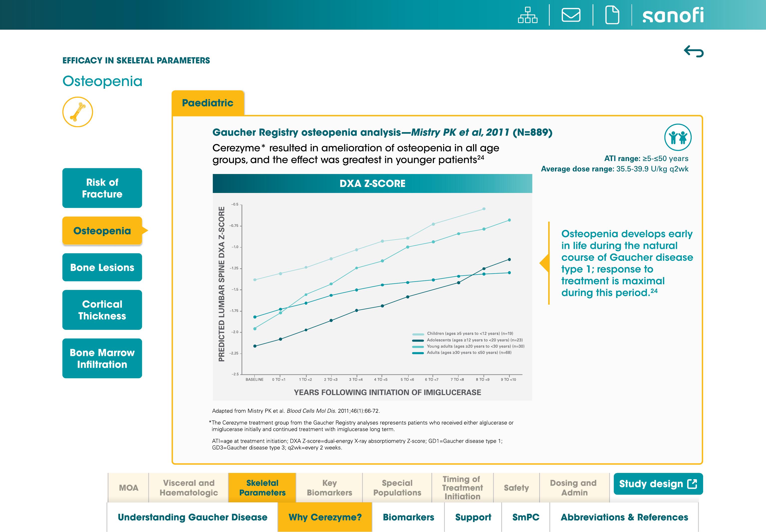Open the Study design popup

658,484
